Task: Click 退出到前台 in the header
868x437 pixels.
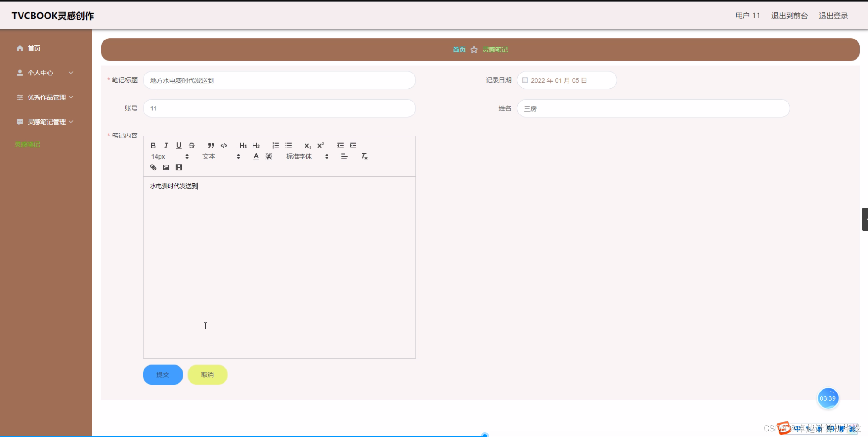Action: [x=789, y=16]
